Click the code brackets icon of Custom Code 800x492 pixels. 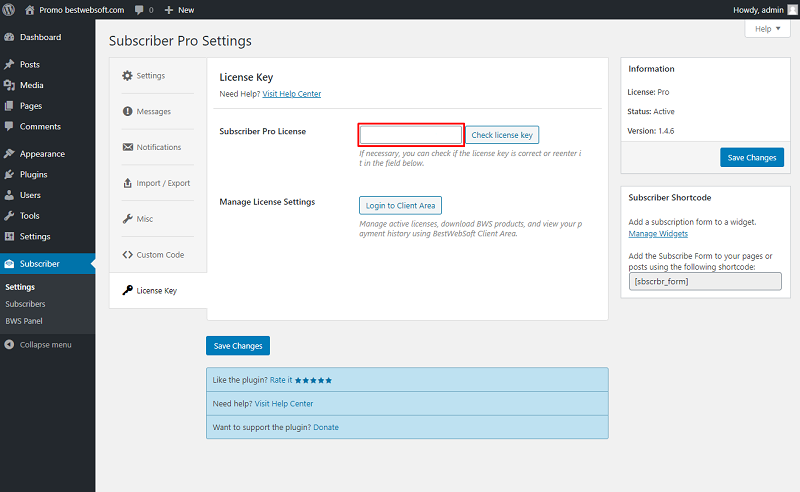pyautogui.click(x=128, y=255)
